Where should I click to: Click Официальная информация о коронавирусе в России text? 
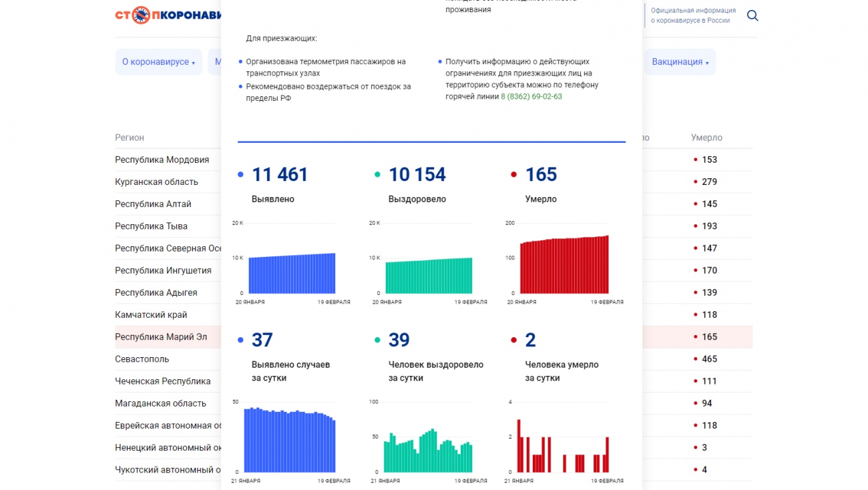coord(693,15)
